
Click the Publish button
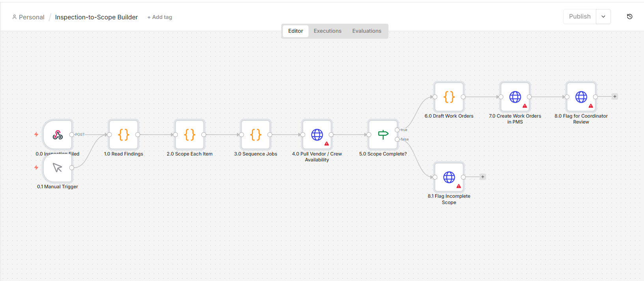[x=580, y=17]
